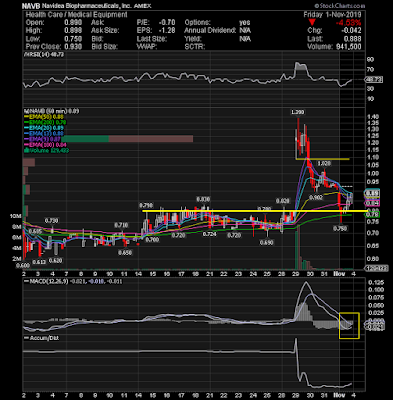Select the pink EMA(100) legend entry
Viewport: 393px width, 400px height.
[45, 145]
